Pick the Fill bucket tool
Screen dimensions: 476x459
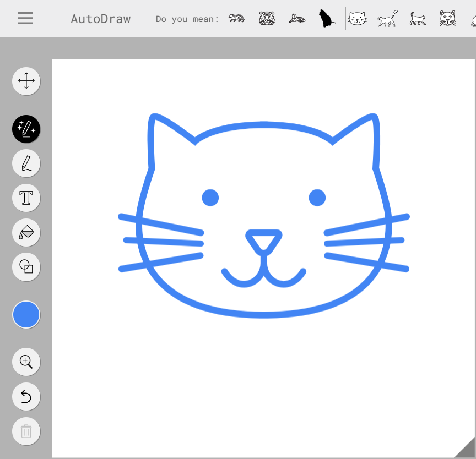(26, 232)
